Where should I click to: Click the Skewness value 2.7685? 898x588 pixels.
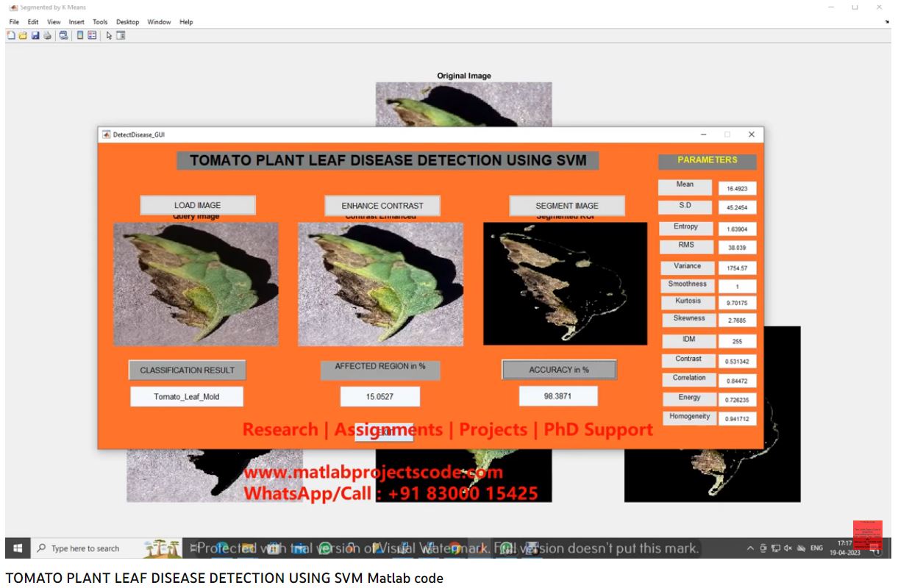click(737, 321)
